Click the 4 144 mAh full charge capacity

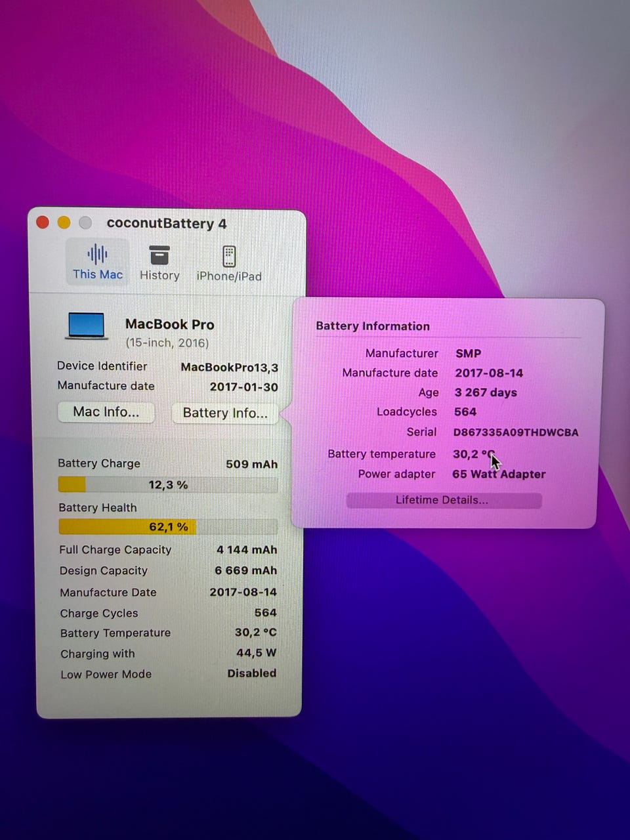point(247,550)
